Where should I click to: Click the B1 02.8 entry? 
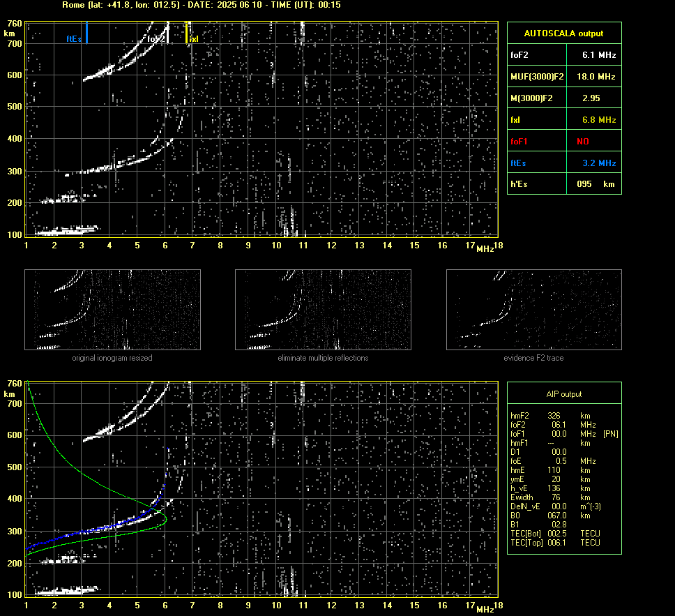coord(538,525)
